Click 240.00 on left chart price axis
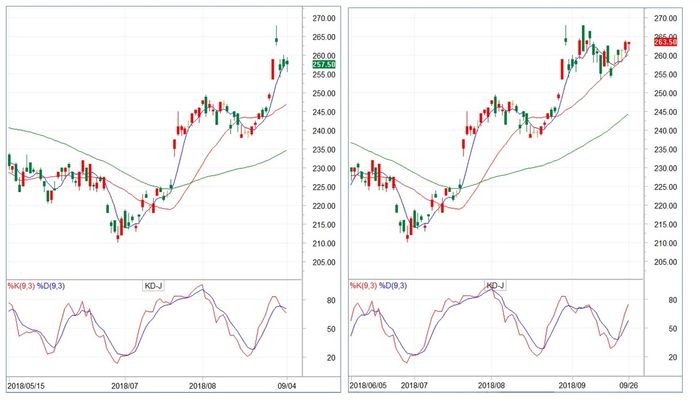The height and width of the screenshot is (401, 700). (x=324, y=131)
